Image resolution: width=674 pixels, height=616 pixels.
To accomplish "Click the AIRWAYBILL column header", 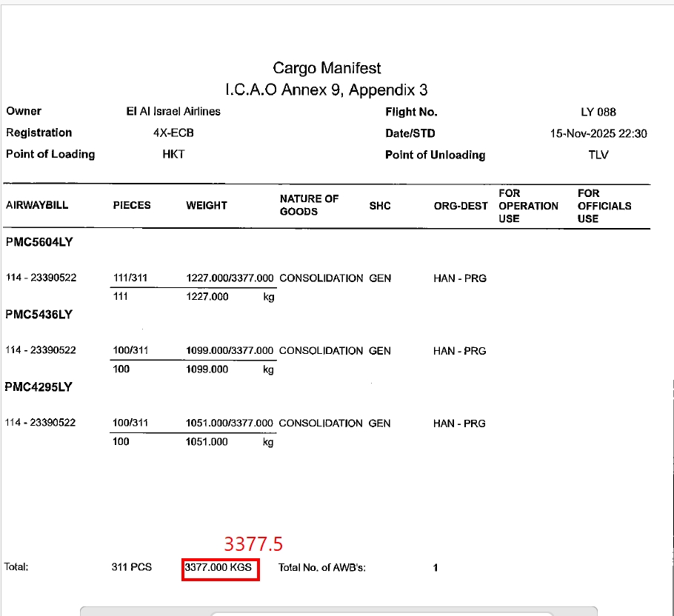I will click(37, 206).
